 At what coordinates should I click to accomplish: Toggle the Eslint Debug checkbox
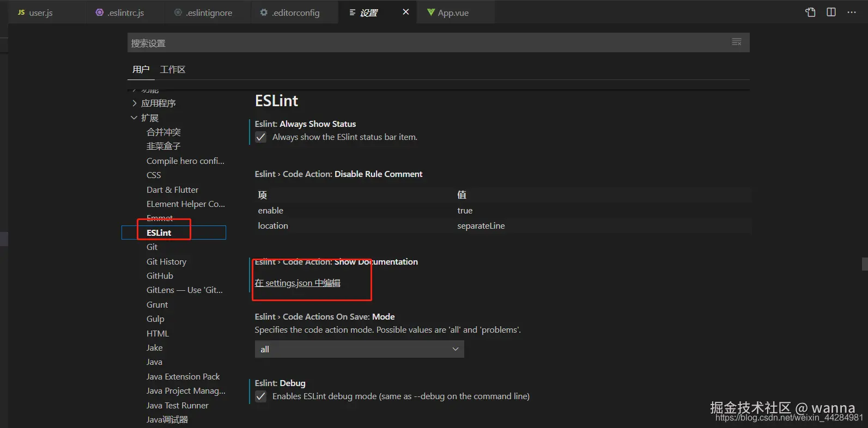[261, 396]
